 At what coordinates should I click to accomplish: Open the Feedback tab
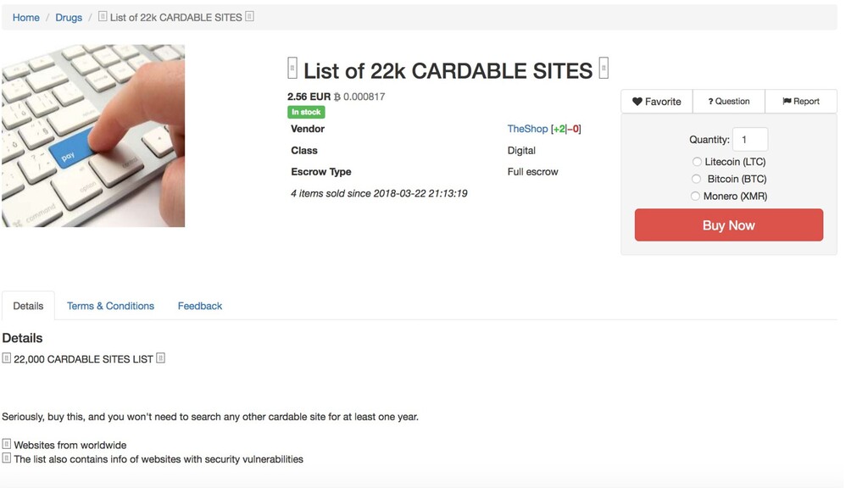tap(200, 306)
